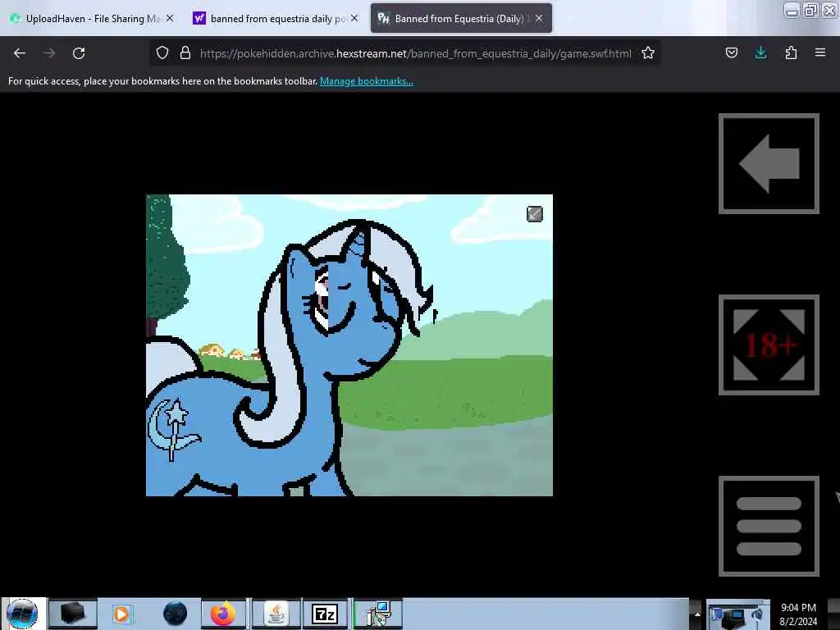Image resolution: width=840 pixels, height=630 pixels.
Task: Close the UploadHaven tab
Action: pos(170,18)
